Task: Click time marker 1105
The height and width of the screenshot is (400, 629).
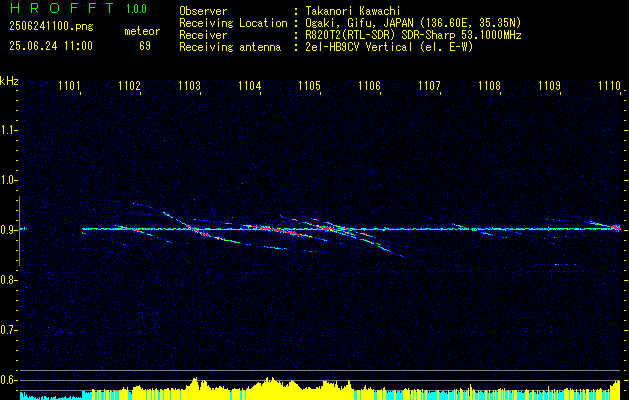Action: click(310, 85)
